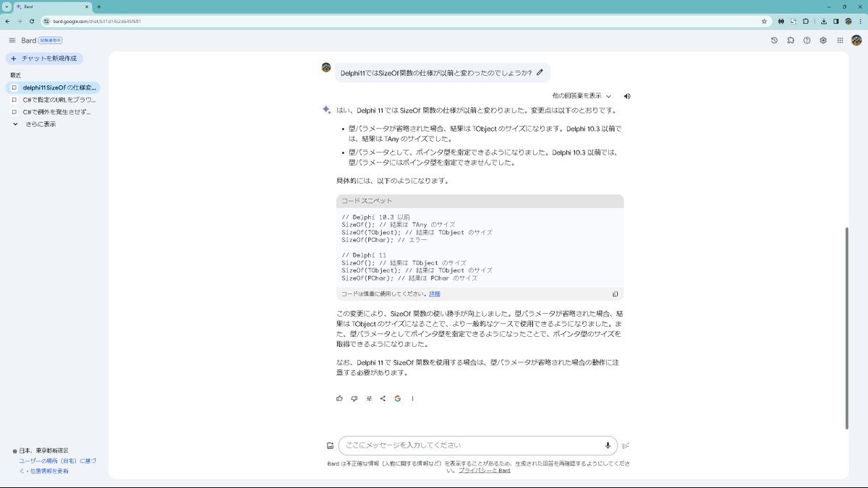Copy code snippet with the copy icon
This screenshot has width=868, height=488.
tap(615, 294)
